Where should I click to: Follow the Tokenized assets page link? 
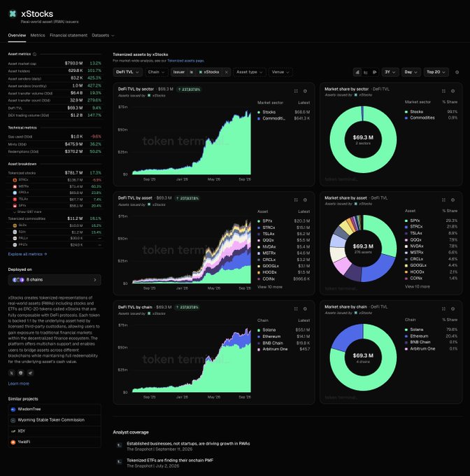[185, 61]
